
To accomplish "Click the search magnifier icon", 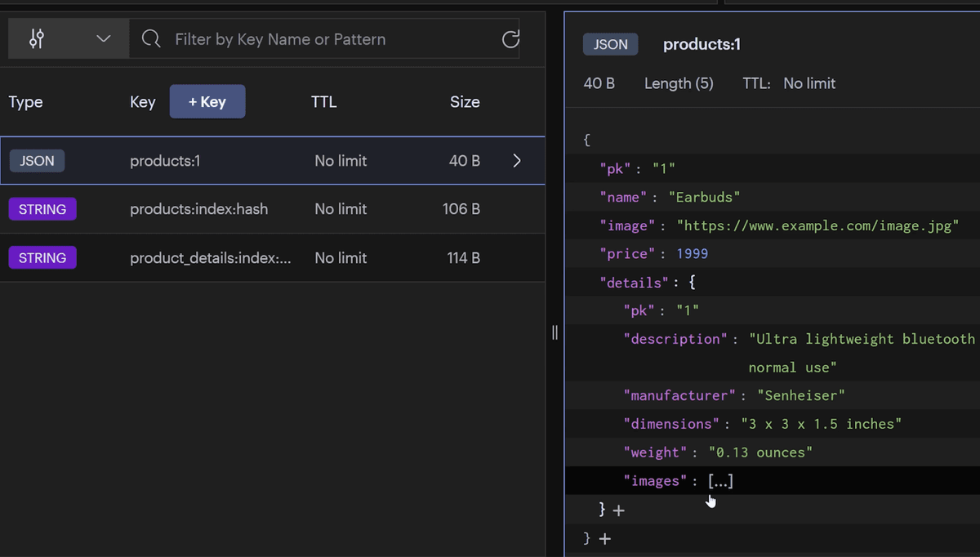I will [x=151, y=39].
